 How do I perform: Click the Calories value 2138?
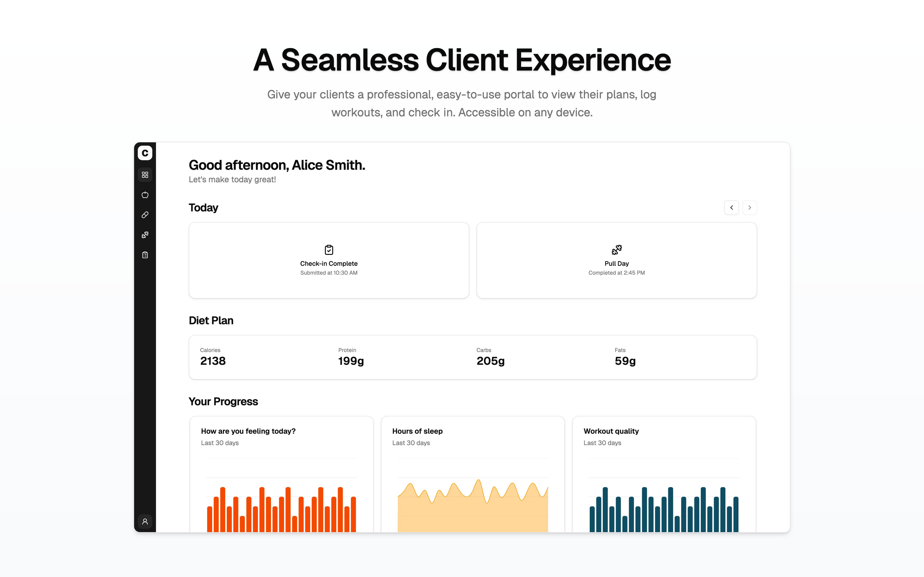[x=213, y=361]
